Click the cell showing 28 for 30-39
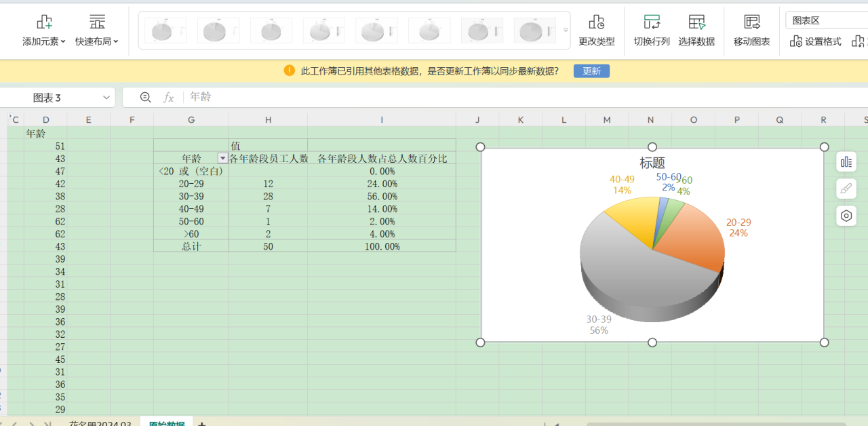 (x=268, y=196)
